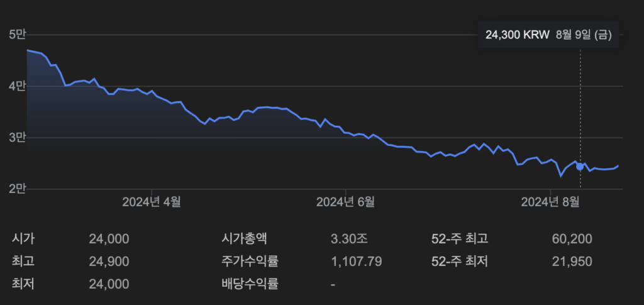
Task: Click the 5만 y-axis label
Action: [17, 34]
